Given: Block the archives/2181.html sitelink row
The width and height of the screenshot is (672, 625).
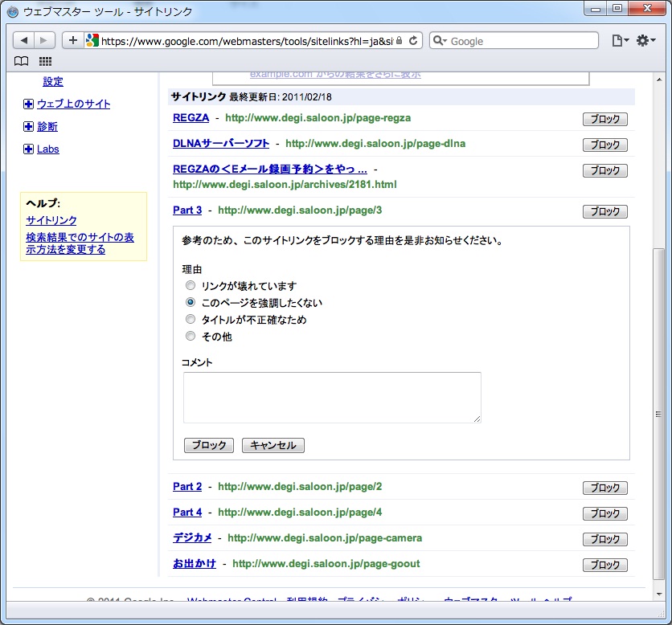Looking at the screenshot, I should (x=605, y=170).
